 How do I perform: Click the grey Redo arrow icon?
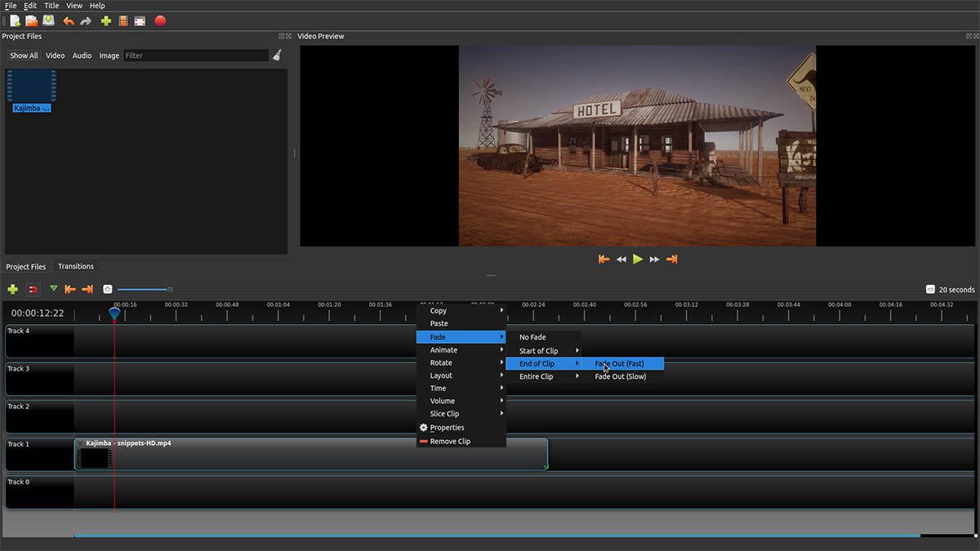point(86,21)
